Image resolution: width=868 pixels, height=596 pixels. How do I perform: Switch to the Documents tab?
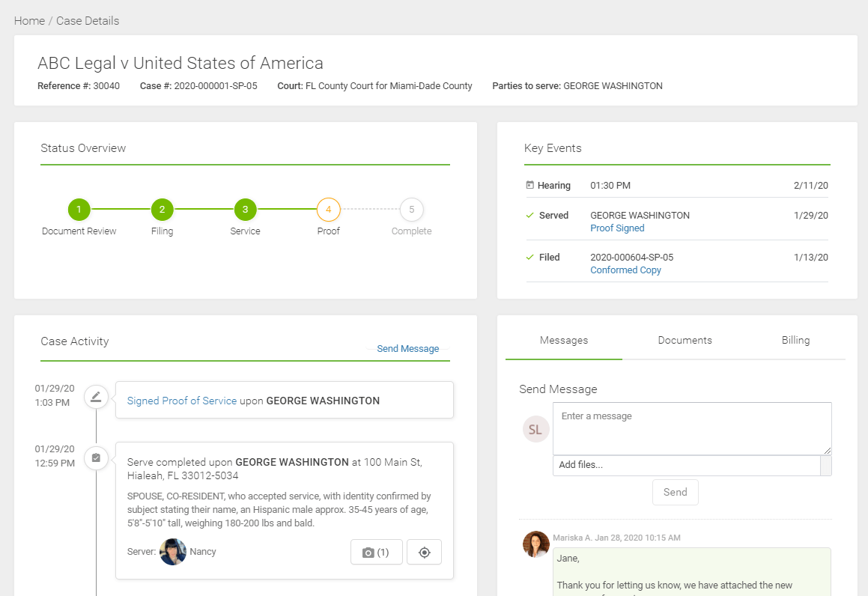coord(685,340)
